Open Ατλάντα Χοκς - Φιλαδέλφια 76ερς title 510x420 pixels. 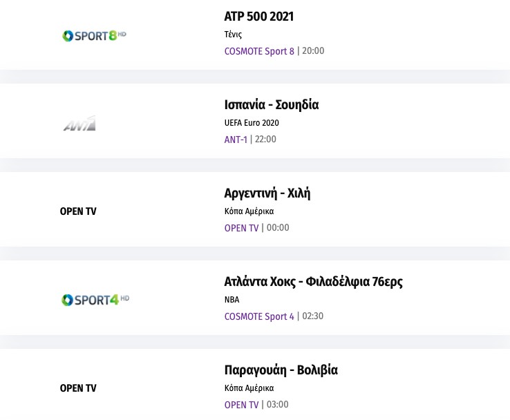(313, 282)
